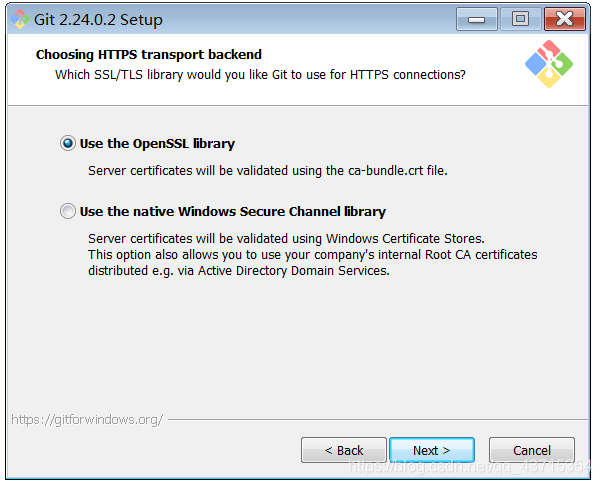Screen dimensions: 602x485
Task: Click the 'Git 2.24.0.2 Setup' title bar text
Action: click(98, 20)
